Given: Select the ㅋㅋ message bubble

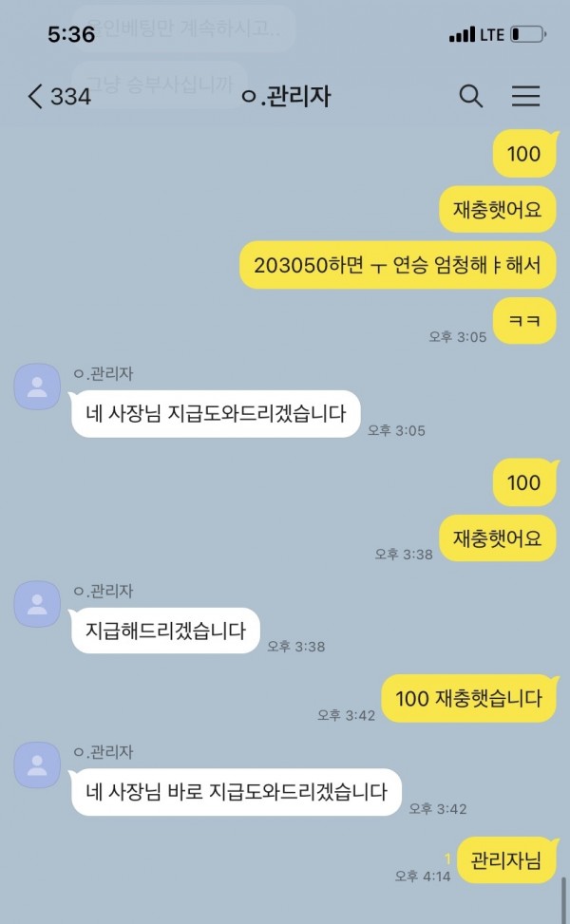Looking at the screenshot, I should pos(524,321).
